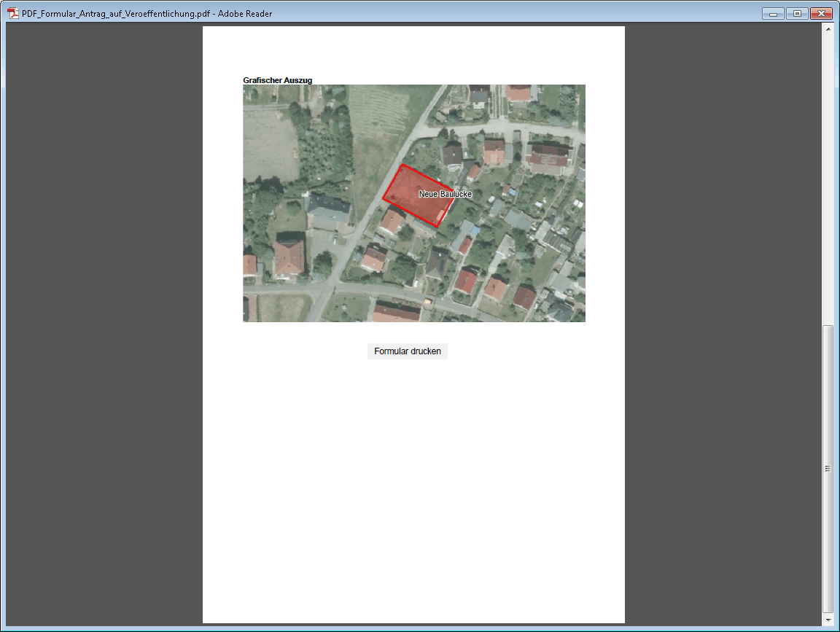Click the scrollbar up arrow

click(x=827, y=28)
